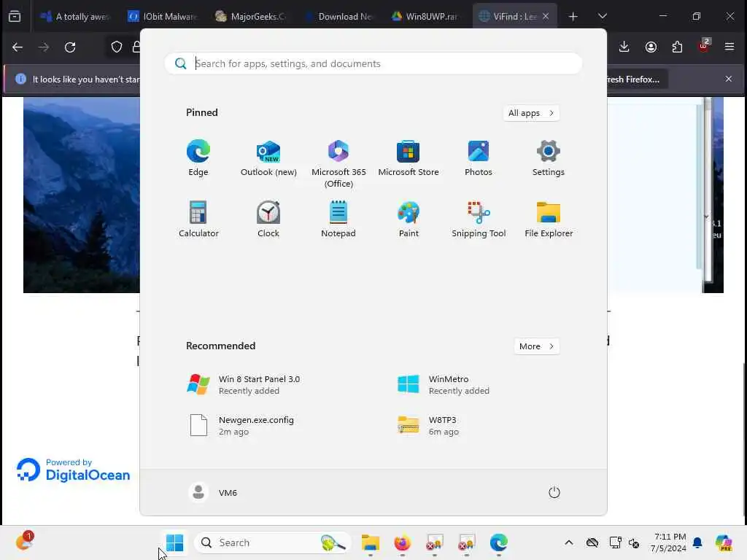Open Settings from pinned apps
This screenshot has width=747, height=560.
point(549,158)
